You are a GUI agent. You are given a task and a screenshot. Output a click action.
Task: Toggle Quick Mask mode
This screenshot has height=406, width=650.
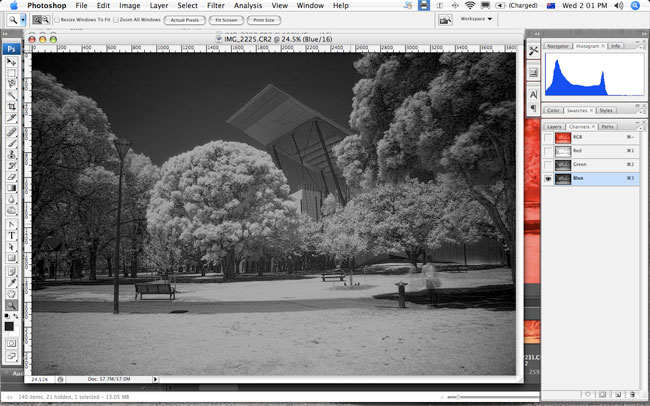pyautogui.click(x=12, y=343)
